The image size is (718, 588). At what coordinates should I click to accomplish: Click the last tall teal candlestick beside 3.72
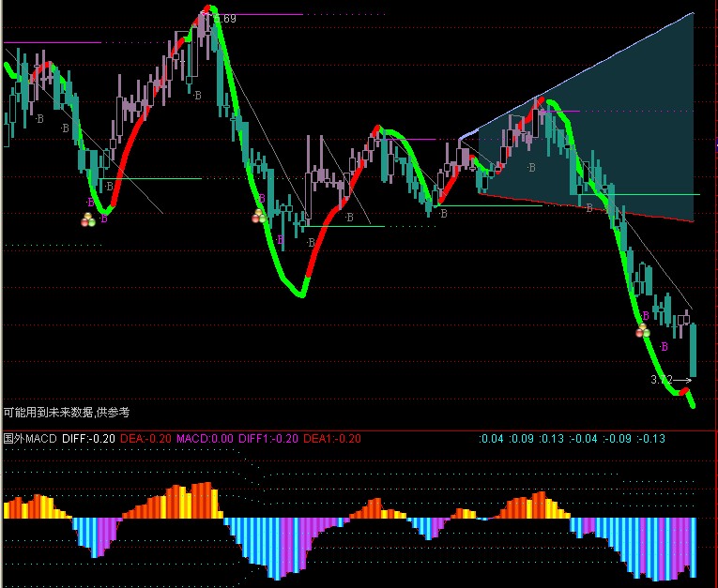point(694,350)
